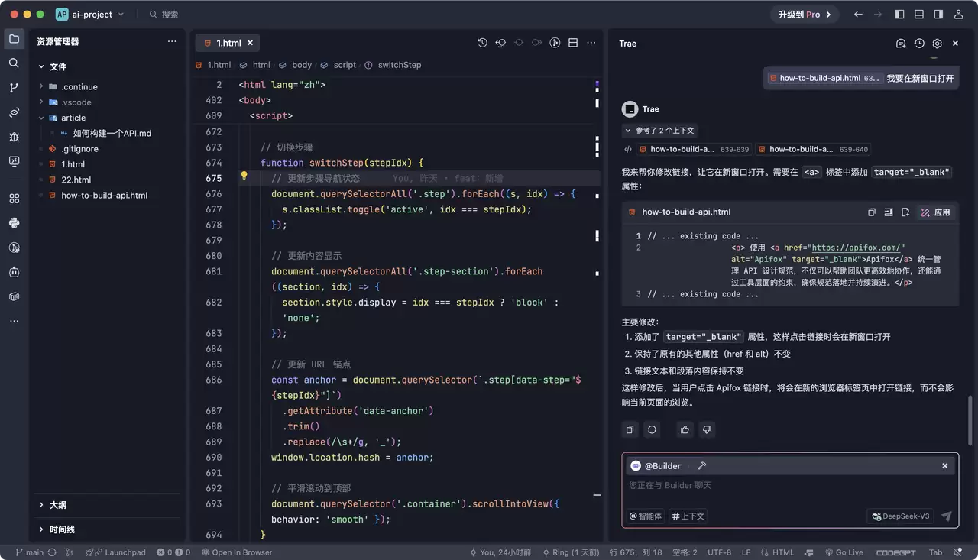Click Open In Browser in status bar
This screenshot has height=560, width=978.
coord(237,552)
